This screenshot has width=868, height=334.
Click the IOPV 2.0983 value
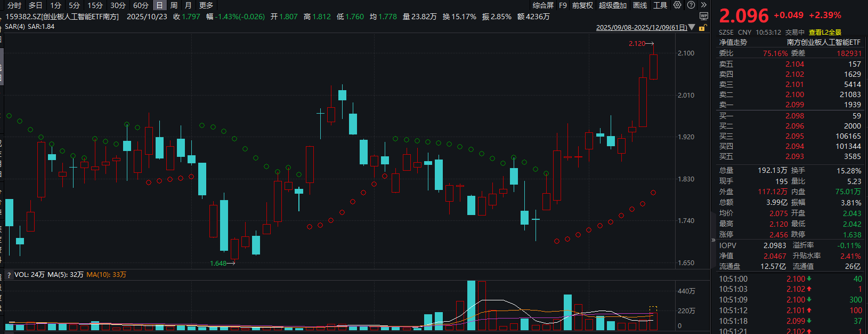pyautogui.click(x=775, y=245)
